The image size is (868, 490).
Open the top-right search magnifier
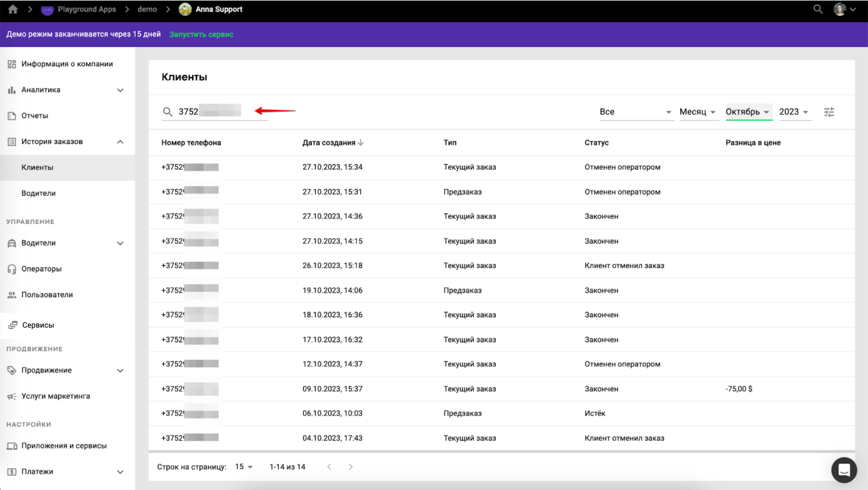[x=818, y=9]
